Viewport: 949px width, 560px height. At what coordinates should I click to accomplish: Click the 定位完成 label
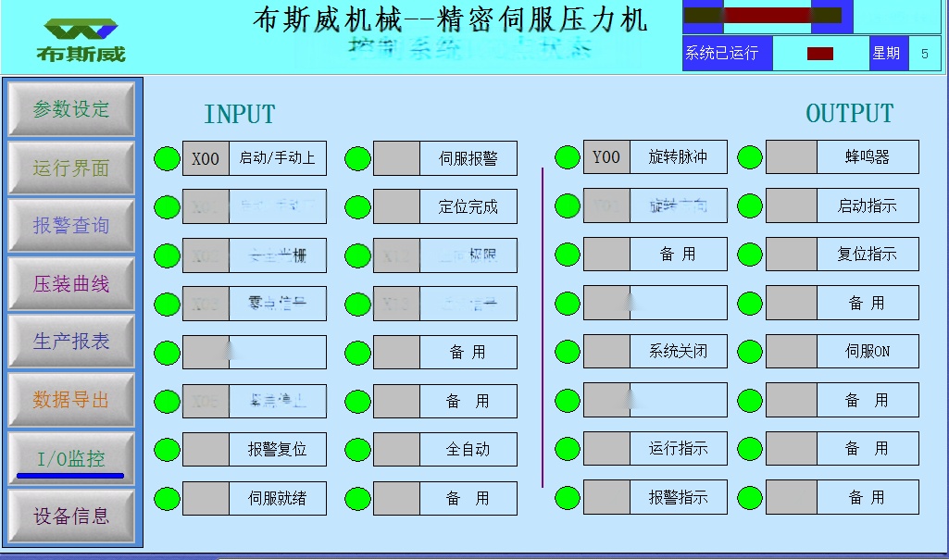468,206
